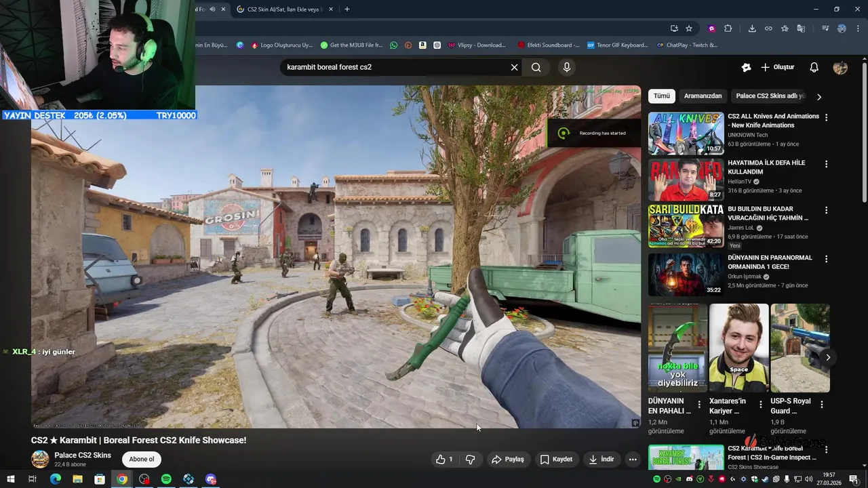Open Get the M3U8 File bookmark
This screenshot has height=488, width=868.
click(x=352, y=45)
